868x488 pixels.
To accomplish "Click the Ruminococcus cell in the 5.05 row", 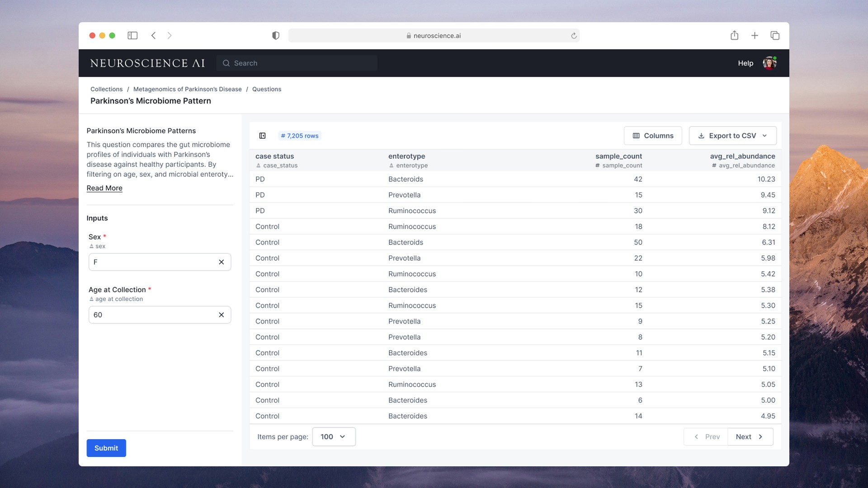I will pos(412,385).
